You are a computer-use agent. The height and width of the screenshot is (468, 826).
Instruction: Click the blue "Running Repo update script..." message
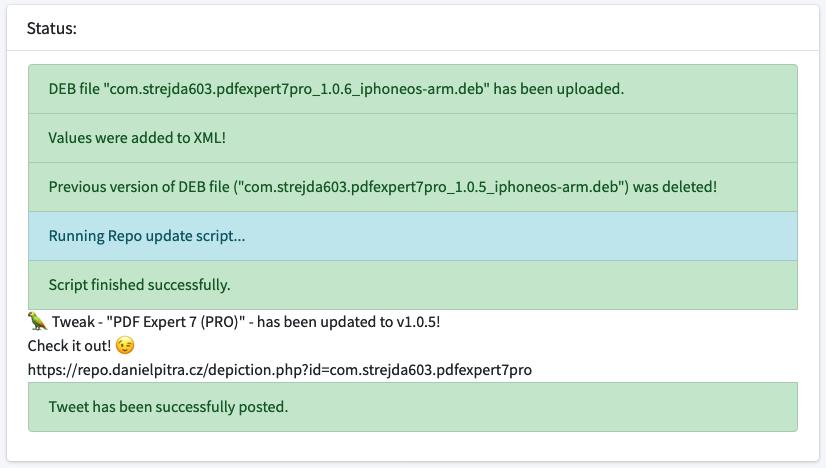(147, 236)
